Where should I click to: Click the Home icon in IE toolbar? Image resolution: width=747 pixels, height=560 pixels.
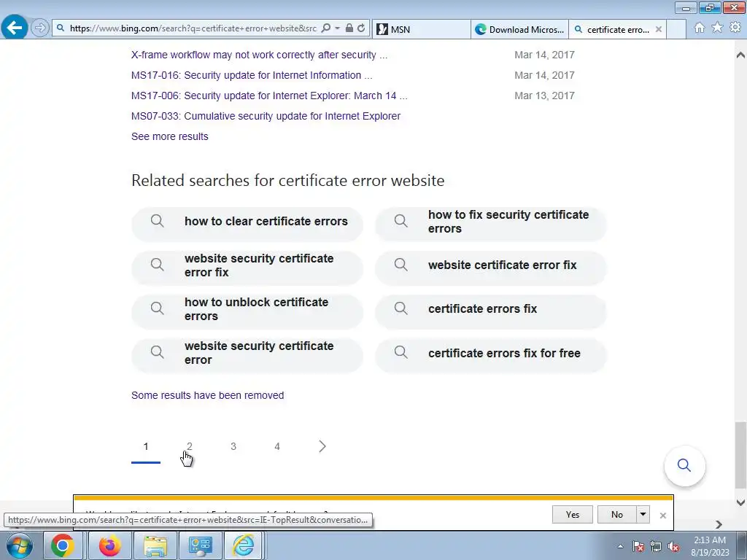coord(700,28)
